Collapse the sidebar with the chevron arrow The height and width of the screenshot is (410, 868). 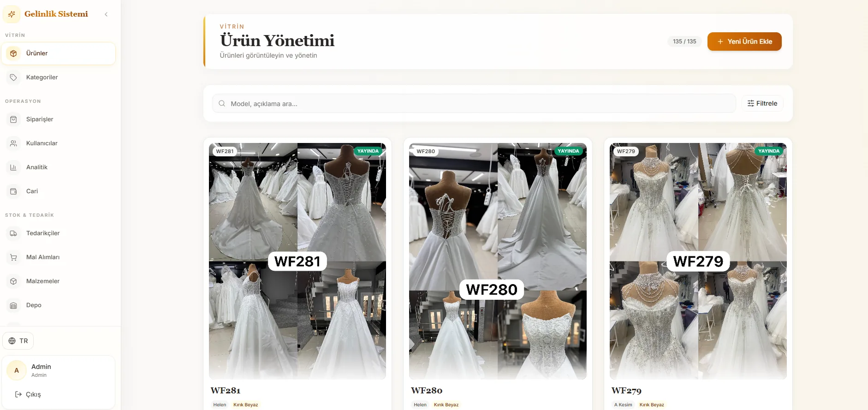point(106,14)
